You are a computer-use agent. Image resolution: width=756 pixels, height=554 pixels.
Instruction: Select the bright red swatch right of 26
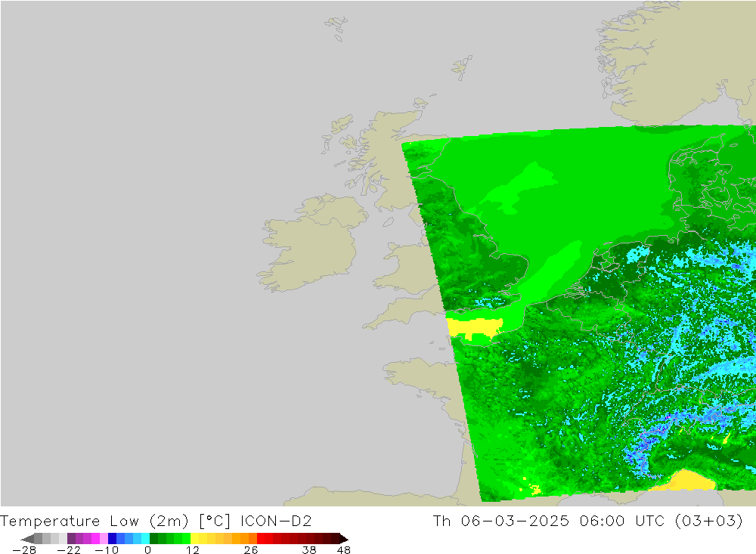pos(261,539)
